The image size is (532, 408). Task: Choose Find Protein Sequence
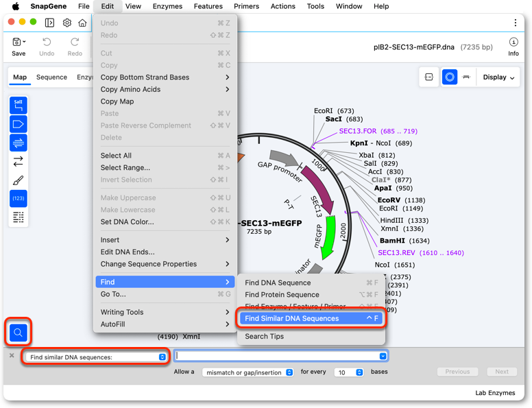pyautogui.click(x=311, y=295)
